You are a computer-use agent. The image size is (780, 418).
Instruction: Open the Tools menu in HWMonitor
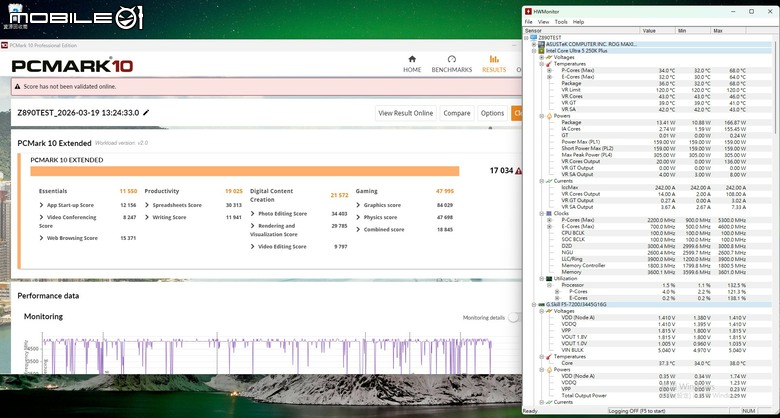tap(561, 22)
